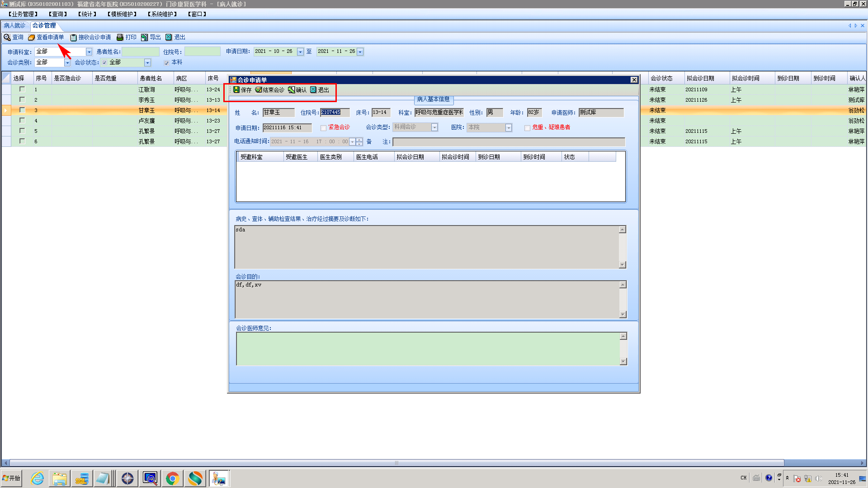
Task: Click the 接收会诊申请 toolbar icon
Action: 73,38
